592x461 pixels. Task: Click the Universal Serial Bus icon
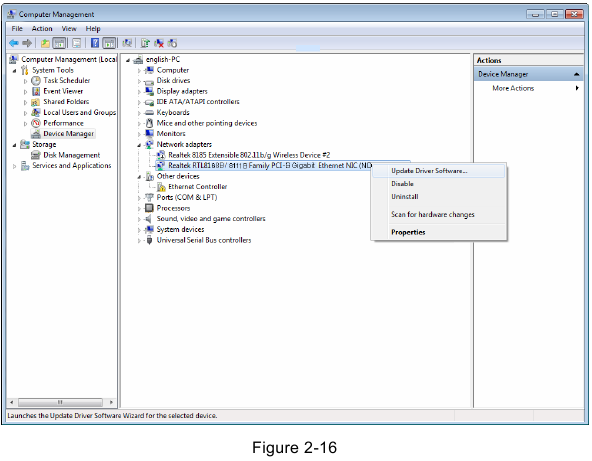[150, 240]
